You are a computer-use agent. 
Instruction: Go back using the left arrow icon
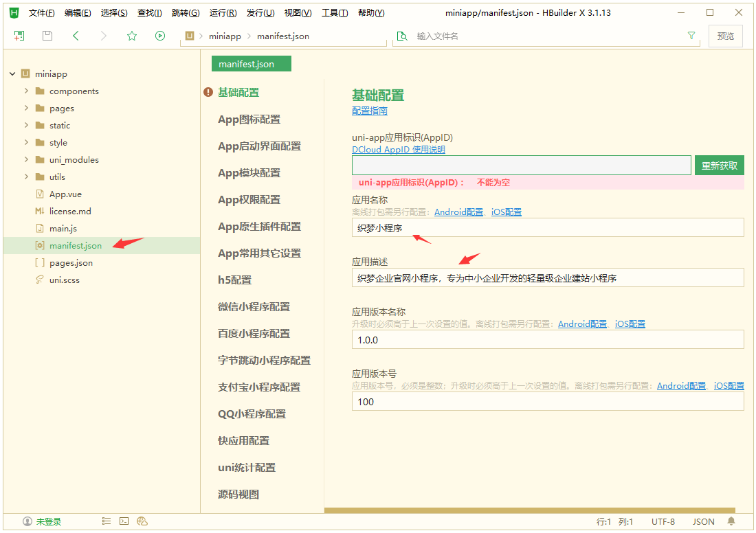click(76, 36)
